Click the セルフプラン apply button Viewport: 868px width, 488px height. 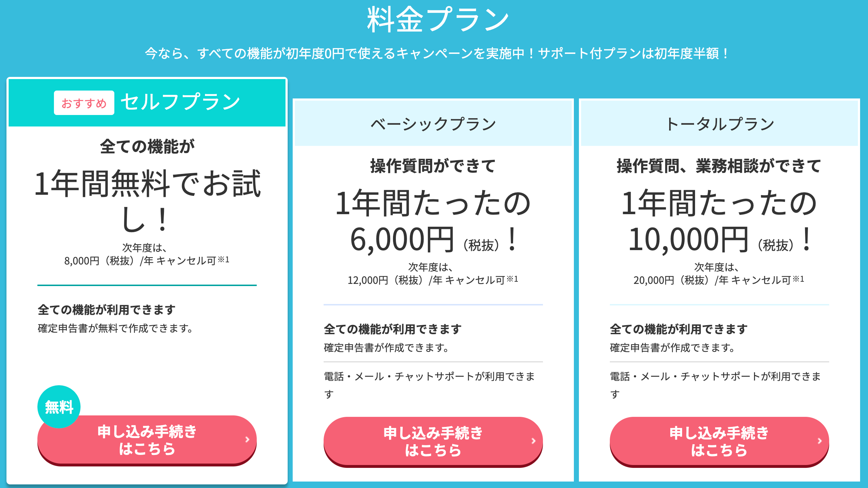[x=147, y=440]
